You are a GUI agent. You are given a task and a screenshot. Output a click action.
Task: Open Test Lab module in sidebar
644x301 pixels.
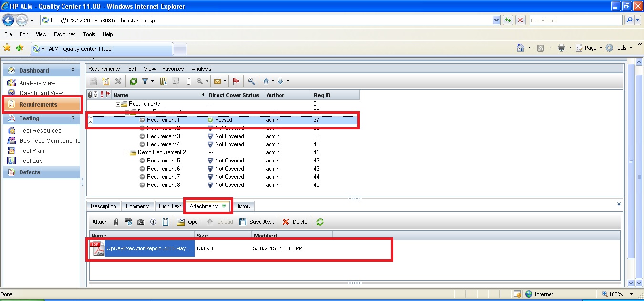click(31, 161)
